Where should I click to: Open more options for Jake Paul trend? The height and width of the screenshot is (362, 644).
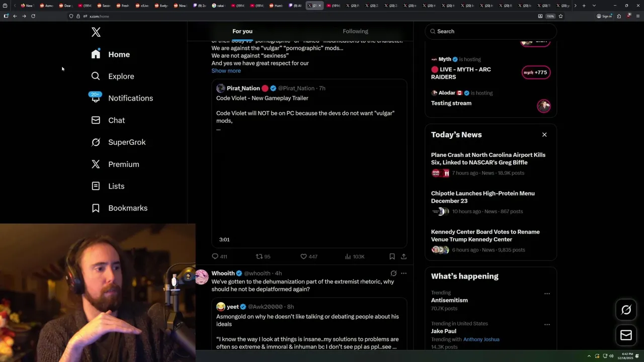pos(547,325)
